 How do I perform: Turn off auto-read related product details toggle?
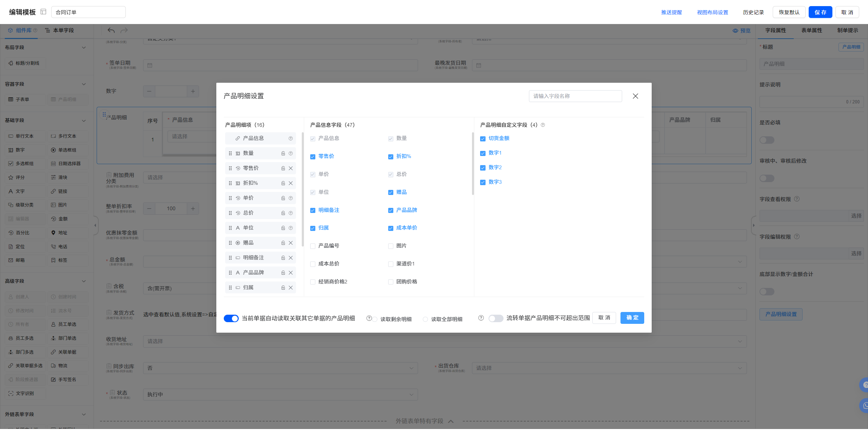coord(231,318)
